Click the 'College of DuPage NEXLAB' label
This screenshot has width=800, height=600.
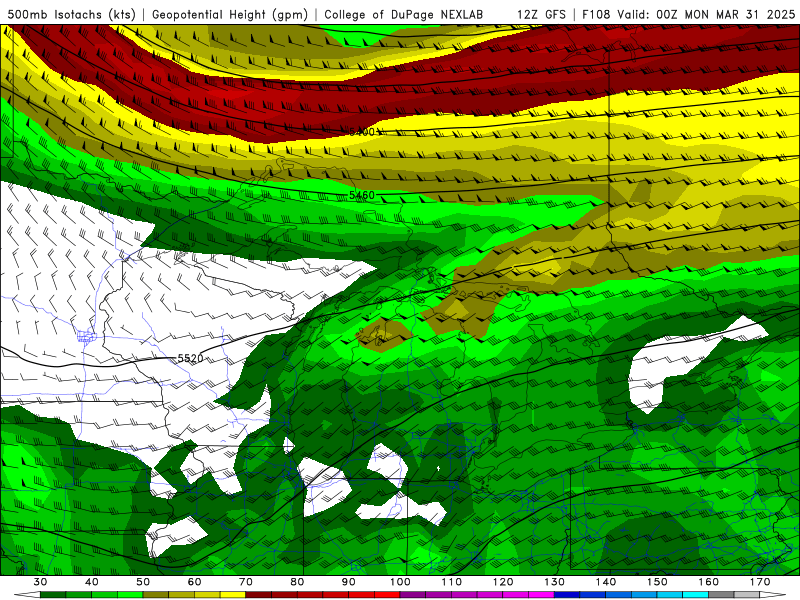(404, 14)
